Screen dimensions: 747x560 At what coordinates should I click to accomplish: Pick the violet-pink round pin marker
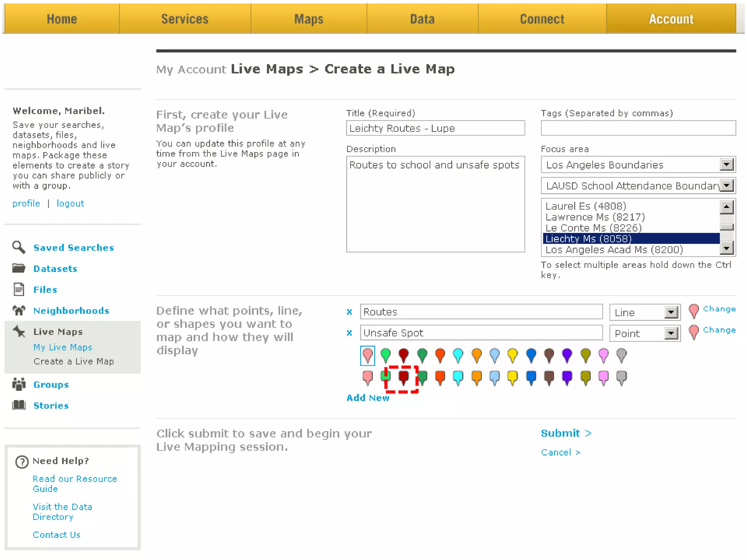[604, 355]
